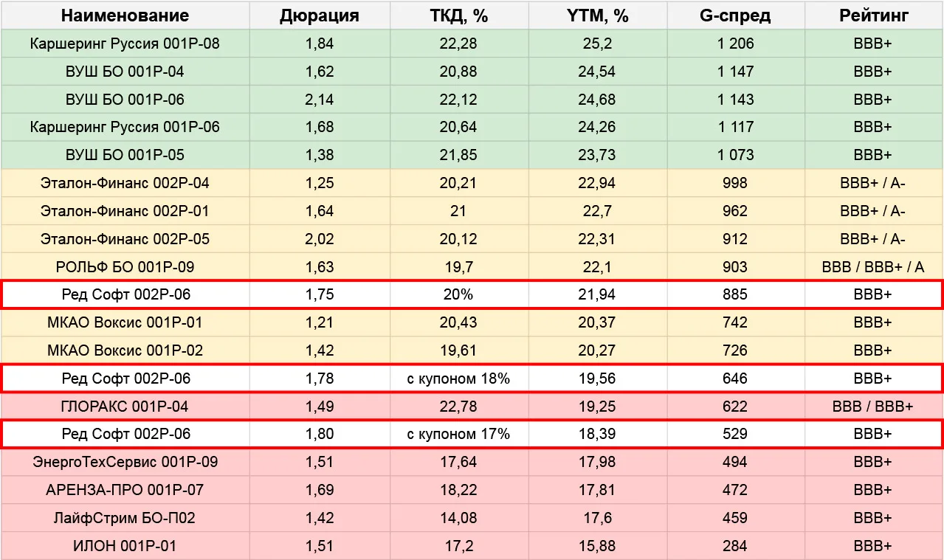Select cell 'Эталон-Финанс 002Р-05'
The image size is (944, 560).
(125, 239)
